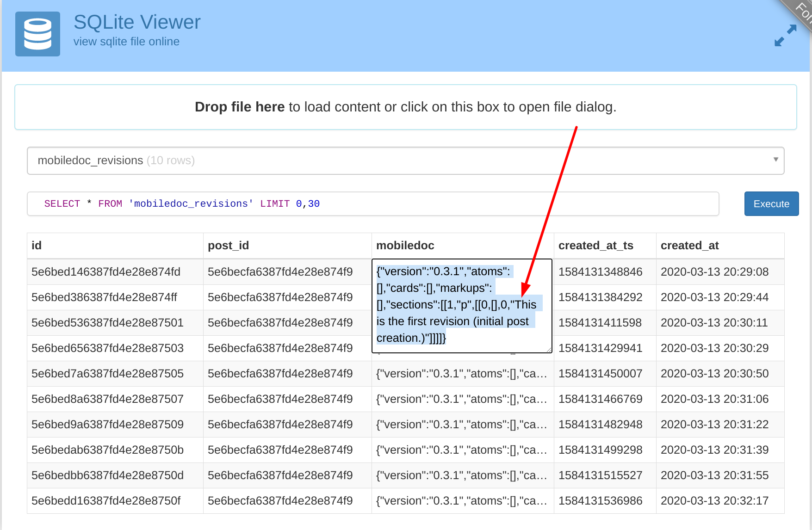The width and height of the screenshot is (812, 530).
Task: Click the SQLite Viewer database logo icon
Action: point(37,34)
